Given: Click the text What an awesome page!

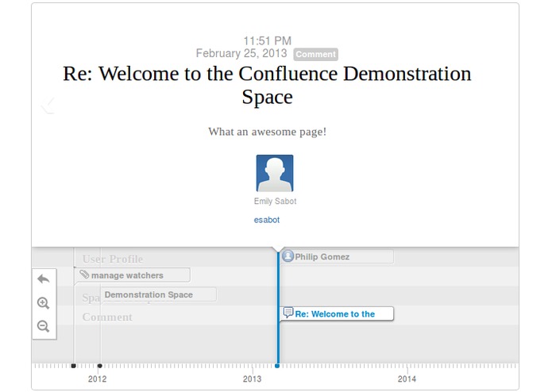Looking at the screenshot, I should tap(267, 132).
